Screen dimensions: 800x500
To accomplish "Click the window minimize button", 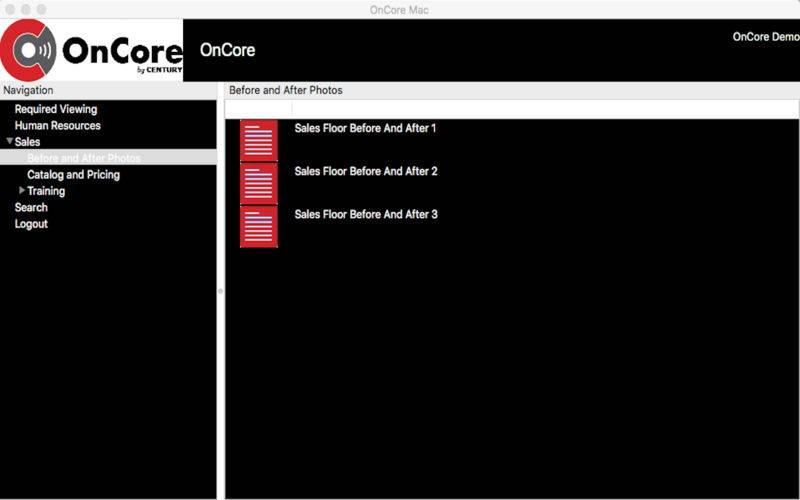I will tap(26, 10).
